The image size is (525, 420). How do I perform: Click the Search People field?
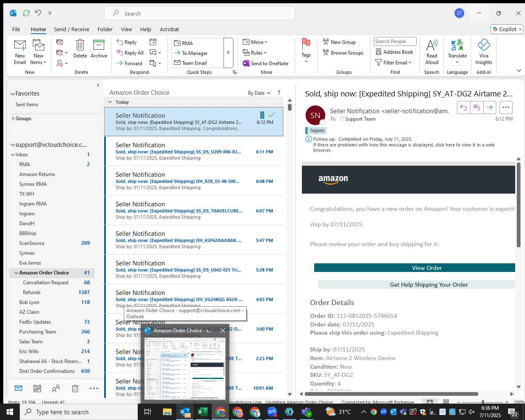395,41
